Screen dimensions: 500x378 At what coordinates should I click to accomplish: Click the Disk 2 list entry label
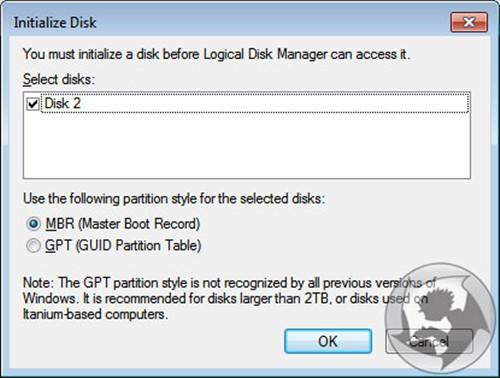[63, 104]
